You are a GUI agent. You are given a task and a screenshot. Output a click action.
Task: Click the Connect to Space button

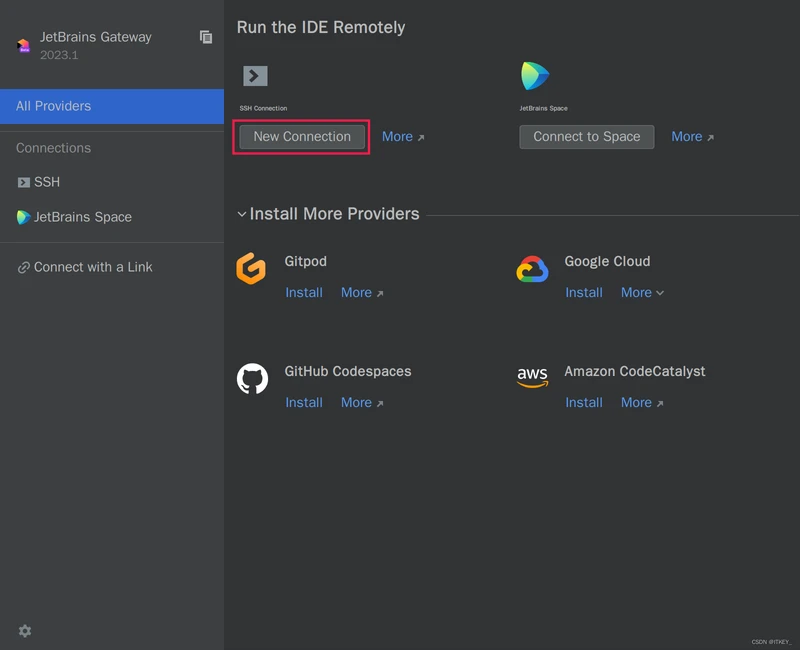(587, 137)
